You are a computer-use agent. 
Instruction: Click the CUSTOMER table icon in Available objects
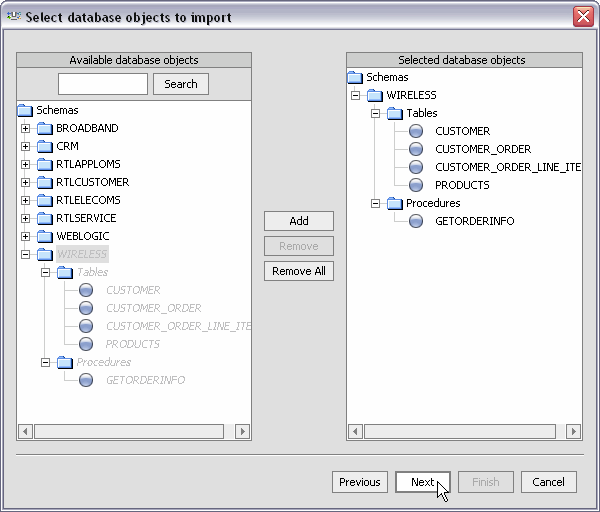click(x=86, y=290)
